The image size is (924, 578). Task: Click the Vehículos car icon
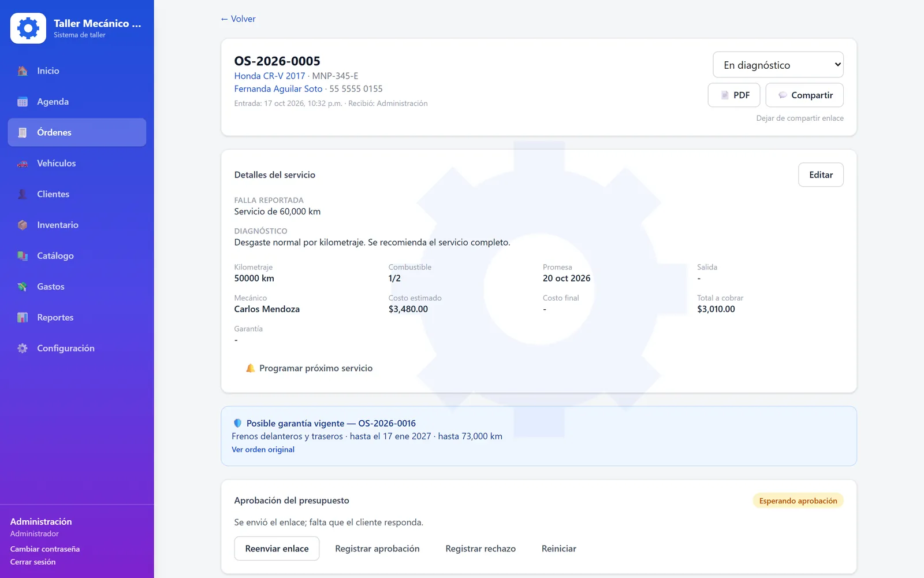tap(23, 164)
